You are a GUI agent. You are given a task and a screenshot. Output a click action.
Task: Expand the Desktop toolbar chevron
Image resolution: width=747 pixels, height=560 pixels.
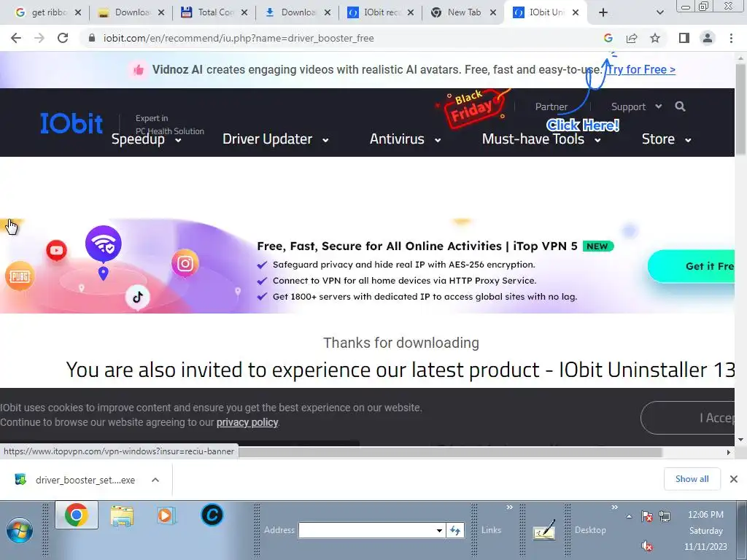tap(614, 507)
